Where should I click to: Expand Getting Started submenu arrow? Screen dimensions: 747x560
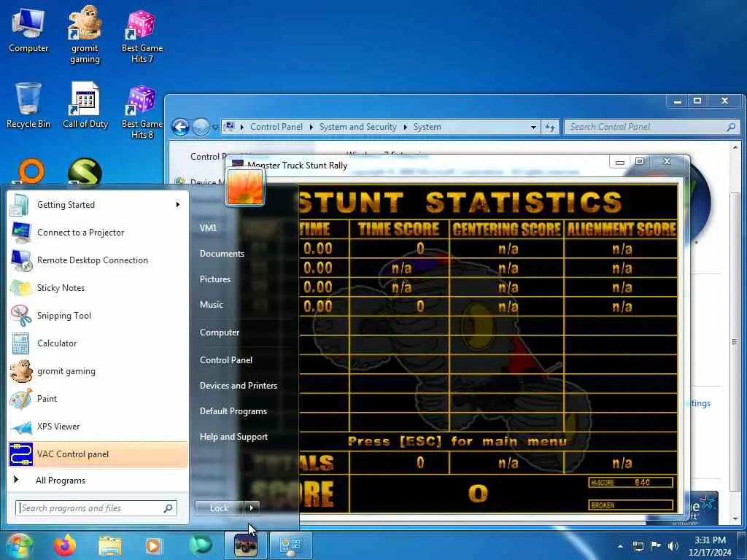pos(178,205)
